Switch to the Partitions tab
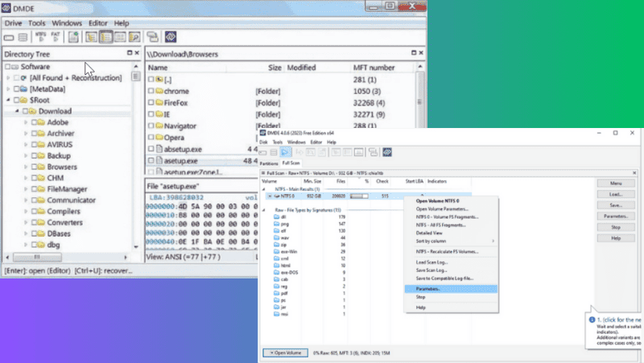The width and height of the screenshot is (644, 363). [269, 163]
